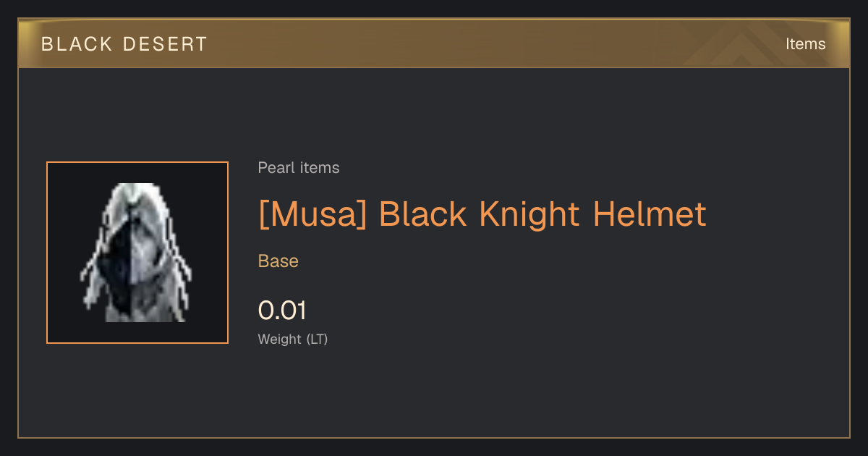Click the (LT) unit next to Weight
The image size is (868, 456).
[x=318, y=339]
